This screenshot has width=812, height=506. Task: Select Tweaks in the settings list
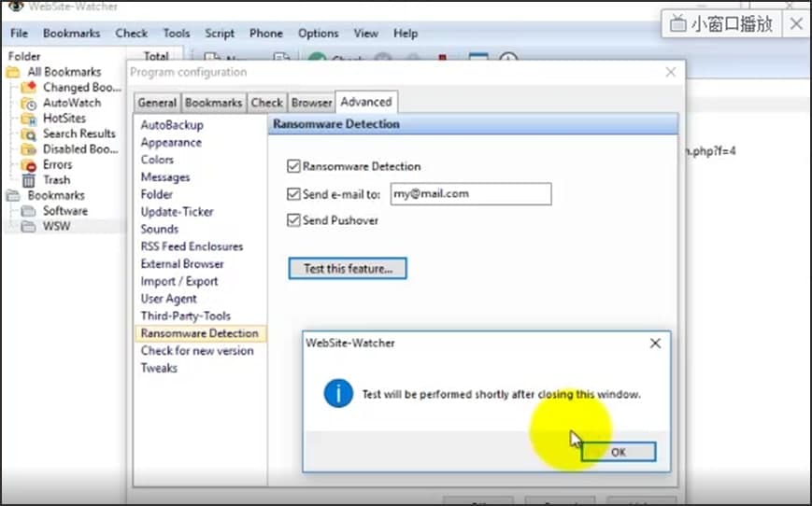(159, 368)
